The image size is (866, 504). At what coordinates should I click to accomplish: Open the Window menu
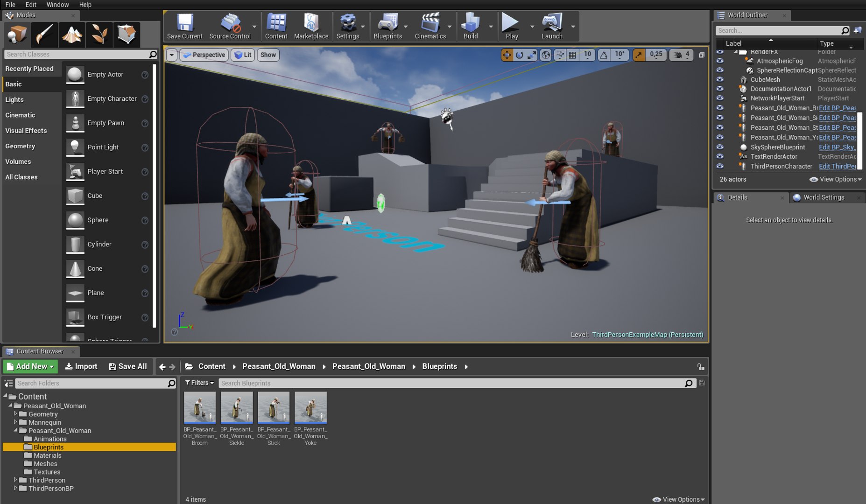tap(57, 5)
